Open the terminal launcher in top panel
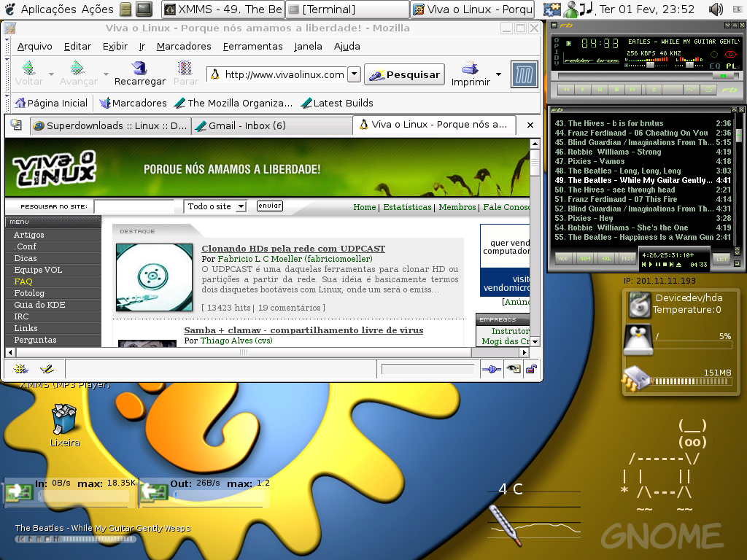 [144, 9]
